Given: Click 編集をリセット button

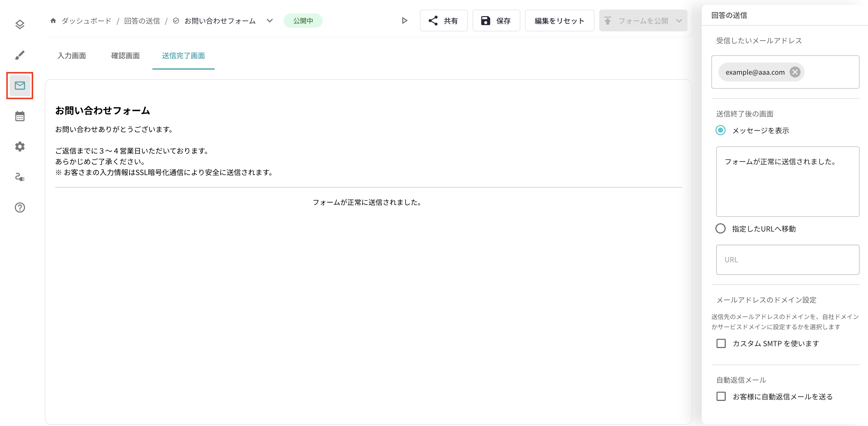Looking at the screenshot, I should point(559,21).
